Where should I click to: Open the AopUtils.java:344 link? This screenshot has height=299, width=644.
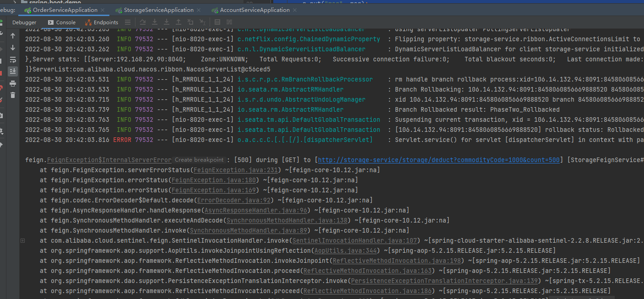coord(345,250)
